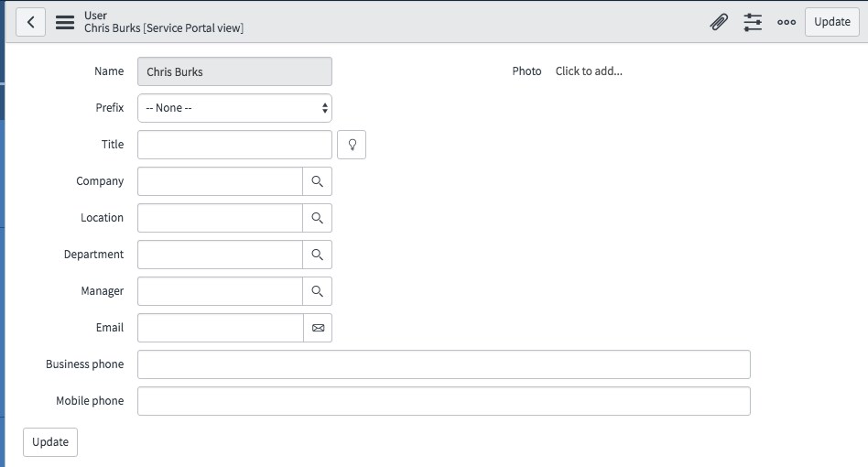Focus the Title text field

tap(234, 145)
